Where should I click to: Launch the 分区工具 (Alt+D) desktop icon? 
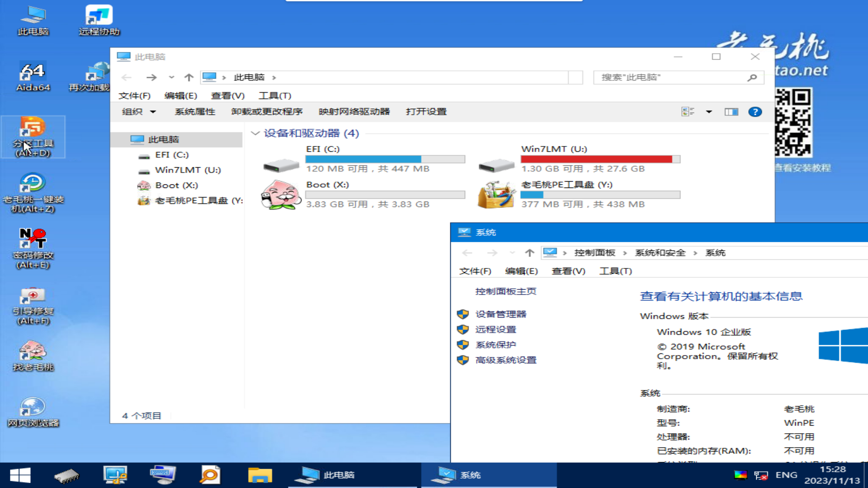point(33,137)
